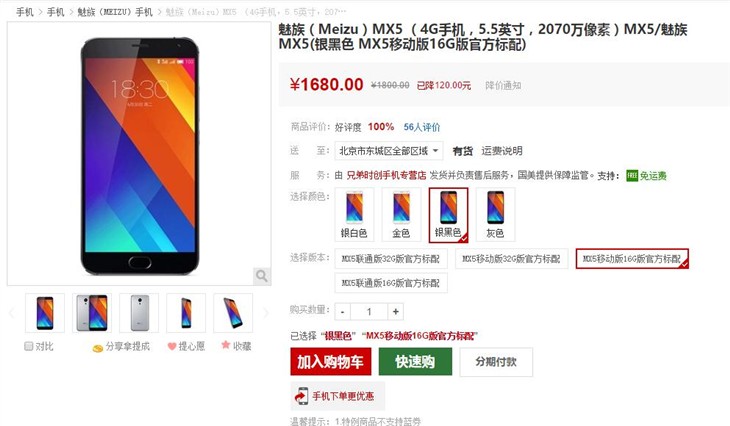Click the heart wishlist icon 提心愿
730x426 pixels.
[172, 346]
